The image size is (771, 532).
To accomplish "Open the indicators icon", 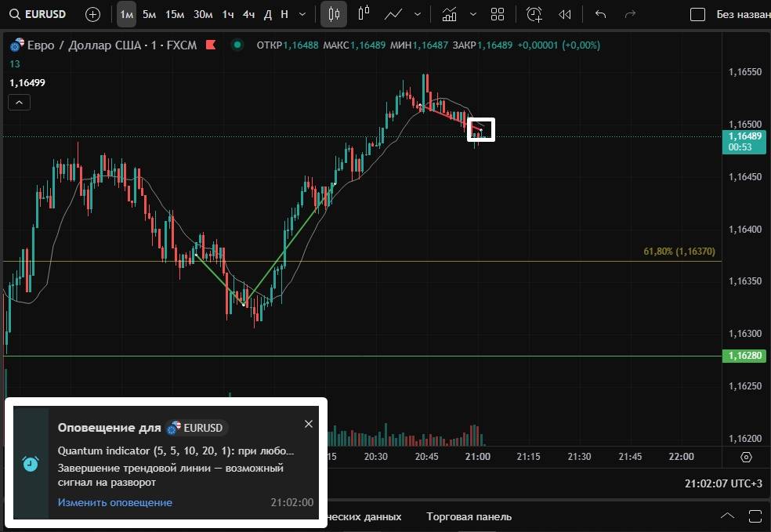I will click(x=449, y=14).
